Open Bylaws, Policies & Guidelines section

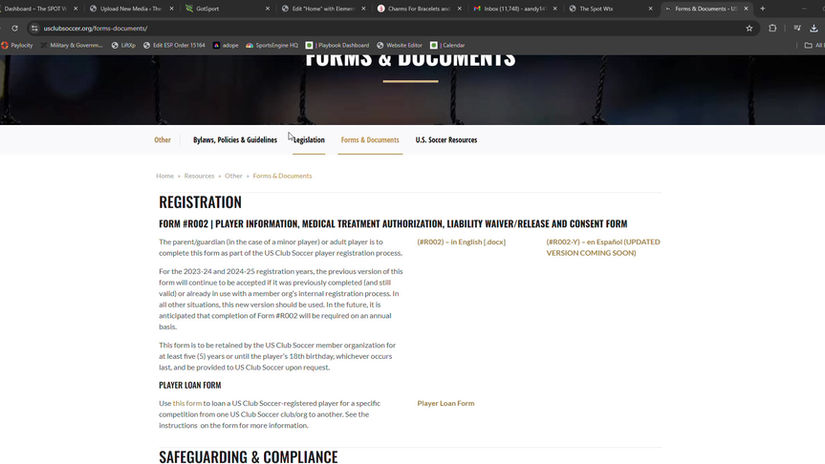click(x=235, y=140)
